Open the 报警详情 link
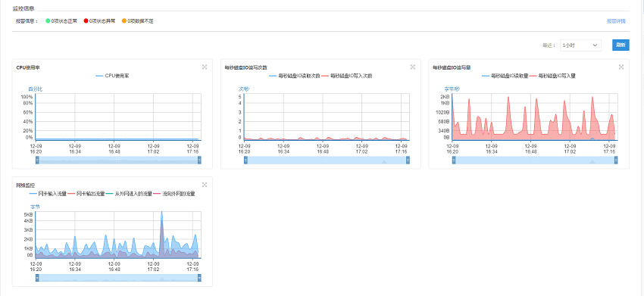The height and width of the screenshot is (296, 644). click(616, 20)
